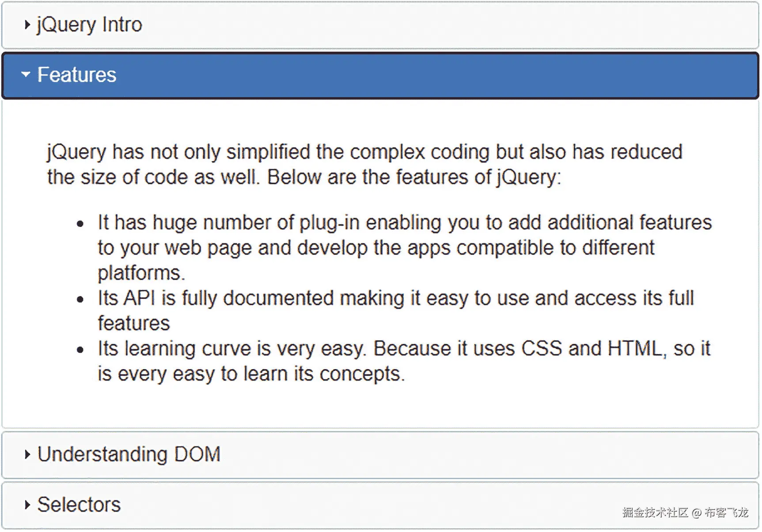Click the Selectors header button
Viewport: 762px width, 532px height.
(x=77, y=504)
